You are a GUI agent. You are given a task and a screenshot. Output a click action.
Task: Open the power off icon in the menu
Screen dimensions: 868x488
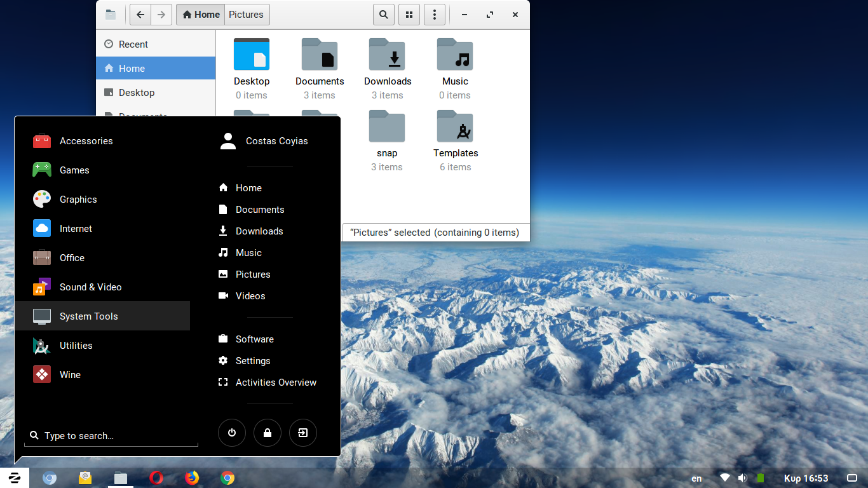tap(231, 433)
